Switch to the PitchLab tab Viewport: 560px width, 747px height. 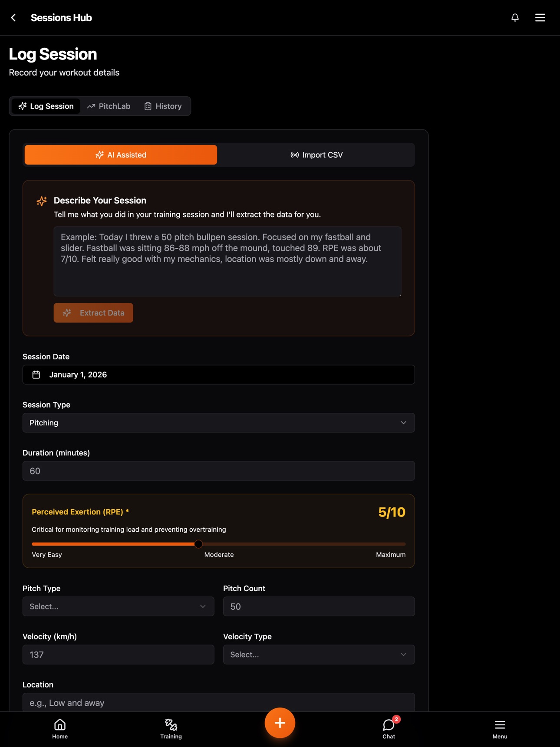pos(109,106)
